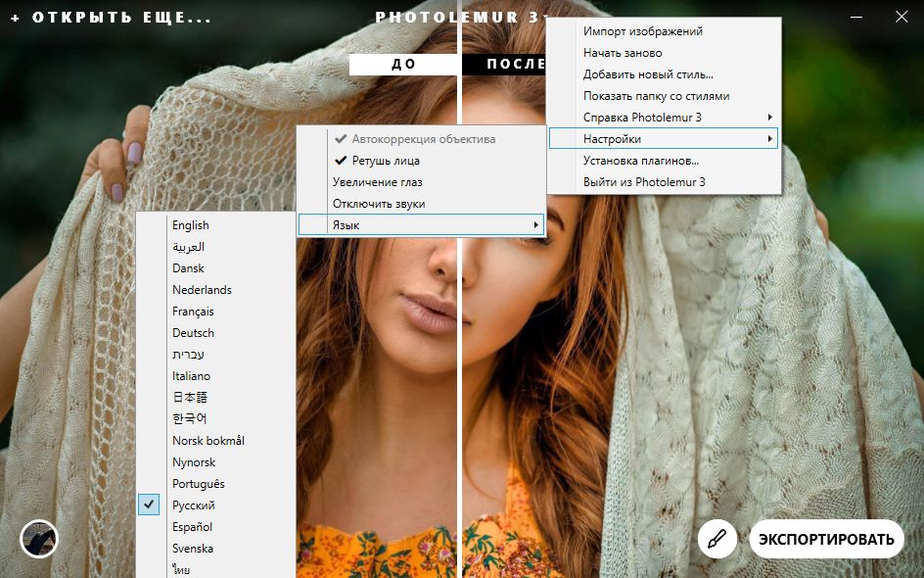Click ОТКРЫТЬ ЕЩЕ to open more photos
The image size is (924, 578).
coord(111,18)
